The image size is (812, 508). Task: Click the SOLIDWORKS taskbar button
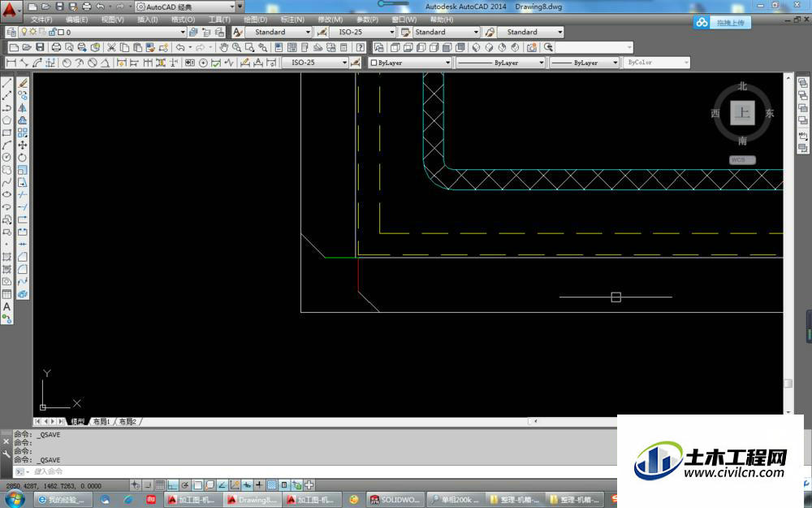[x=395, y=500]
